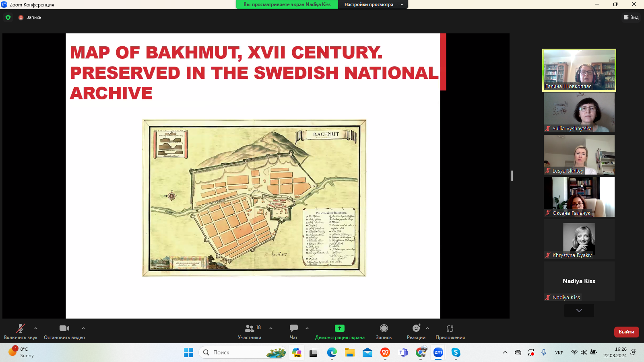Leave the meeting with Выйти button
This screenshot has width=644, height=362.
click(626, 332)
